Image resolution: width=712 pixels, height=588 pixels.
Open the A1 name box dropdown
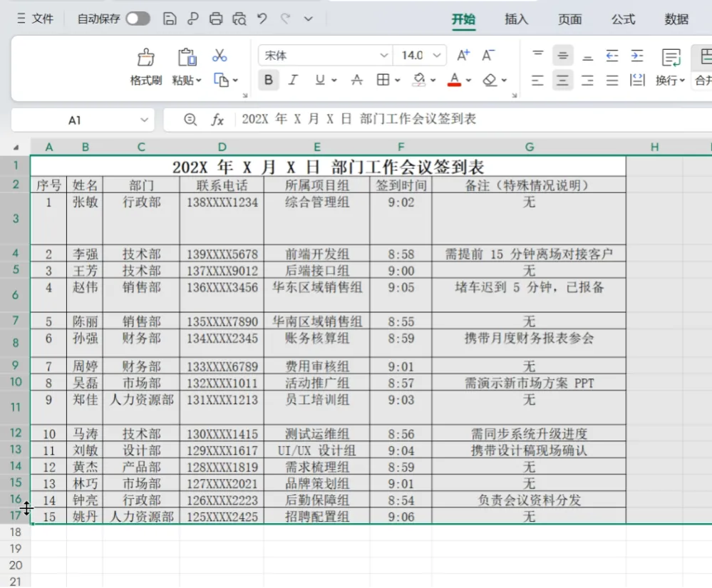[x=144, y=120]
